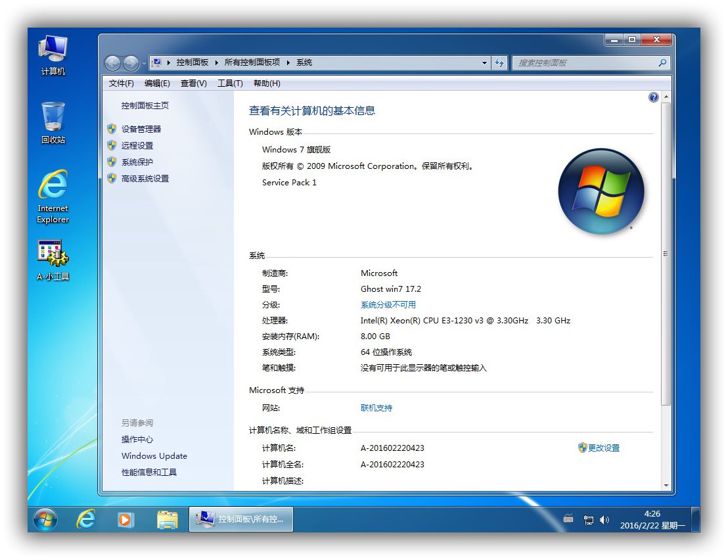Click the 64 位操作系统 value
This screenshot has width=728, height=560.
point(386,352)
